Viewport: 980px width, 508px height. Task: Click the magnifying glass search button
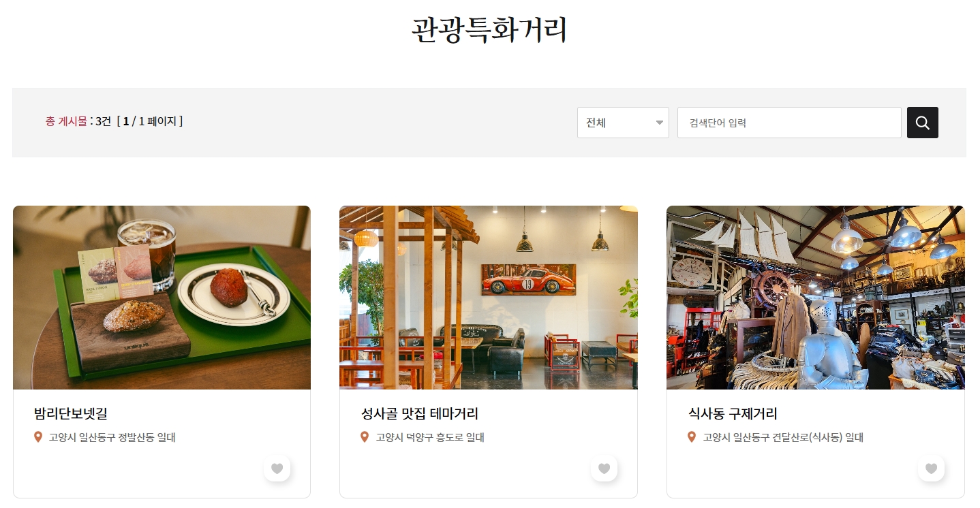click(922, 123)
